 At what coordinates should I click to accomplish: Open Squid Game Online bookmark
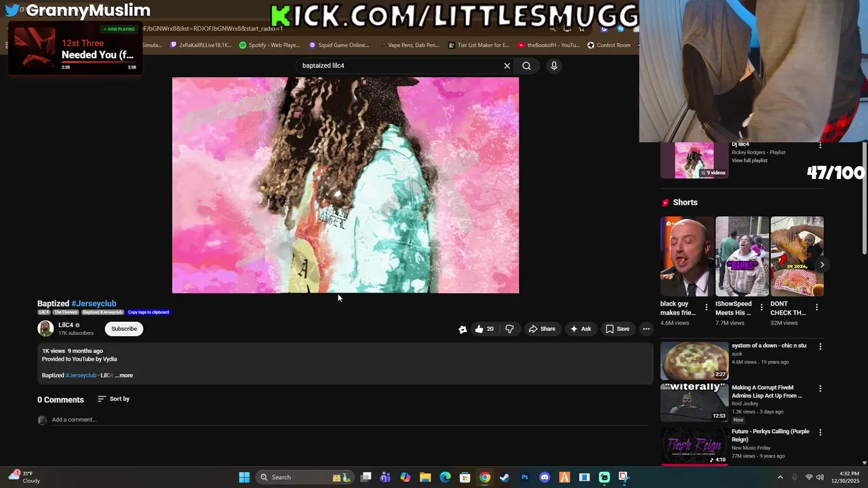tap(339, 45)
